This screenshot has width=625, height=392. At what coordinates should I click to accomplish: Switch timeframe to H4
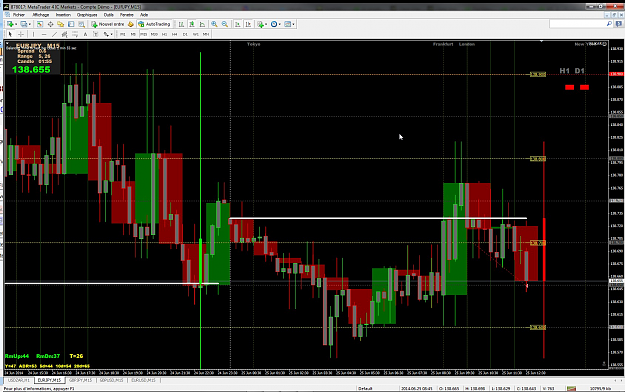coord(175,34)
